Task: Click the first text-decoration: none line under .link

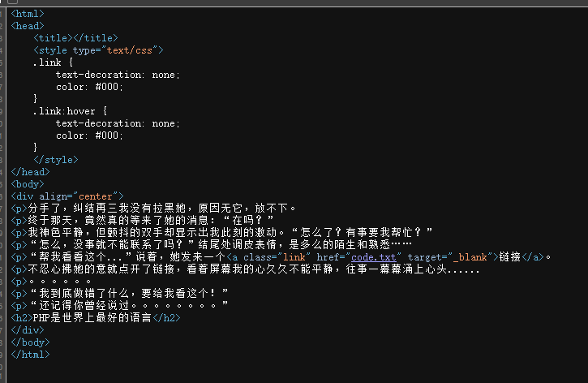Action: point(118,75)
